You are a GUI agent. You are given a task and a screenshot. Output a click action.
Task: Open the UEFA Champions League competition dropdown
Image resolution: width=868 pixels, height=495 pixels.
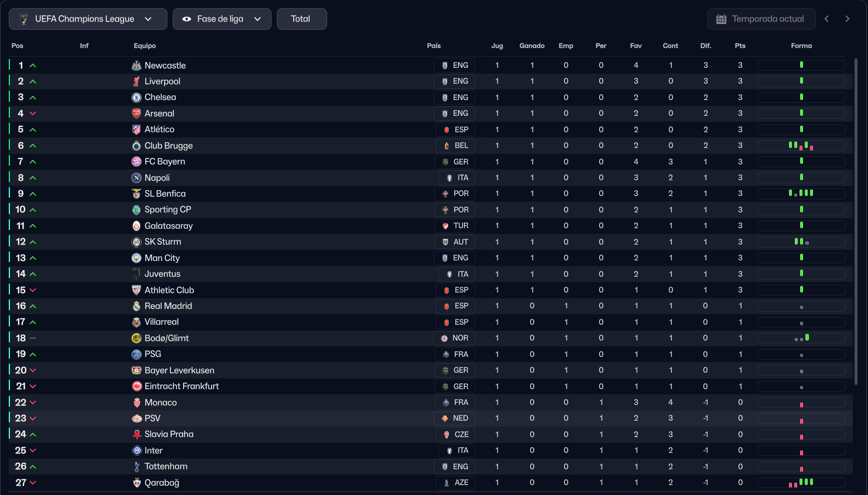pos(88,19)
